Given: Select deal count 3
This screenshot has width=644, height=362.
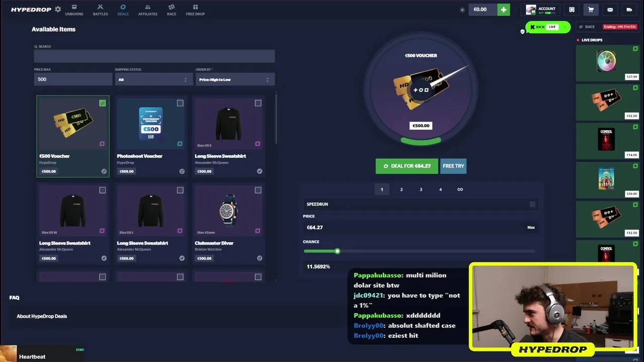Looking at the screenshot, I should point(421,190).
